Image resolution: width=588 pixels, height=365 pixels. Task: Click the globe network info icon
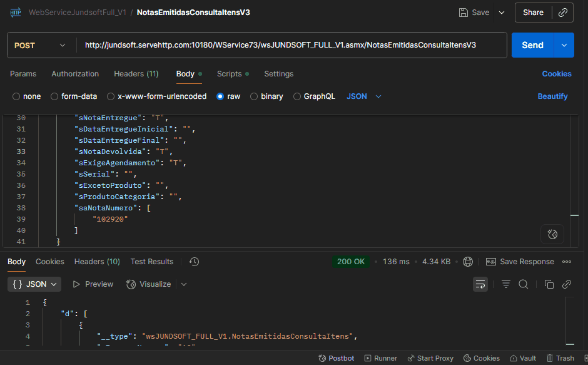pyautogui.click(x=468, y=262)
